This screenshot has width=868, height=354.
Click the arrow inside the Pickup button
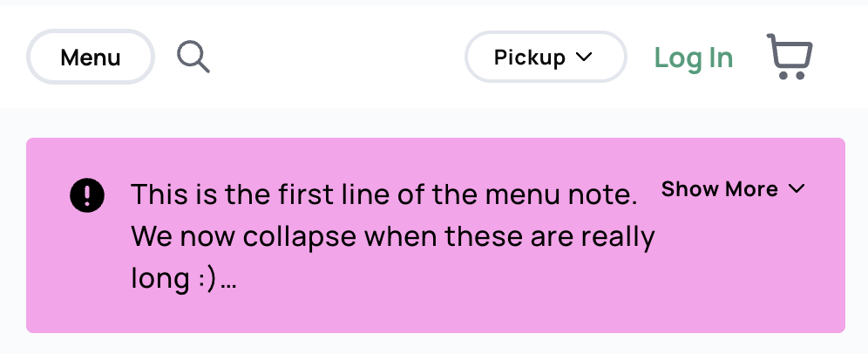585,58
